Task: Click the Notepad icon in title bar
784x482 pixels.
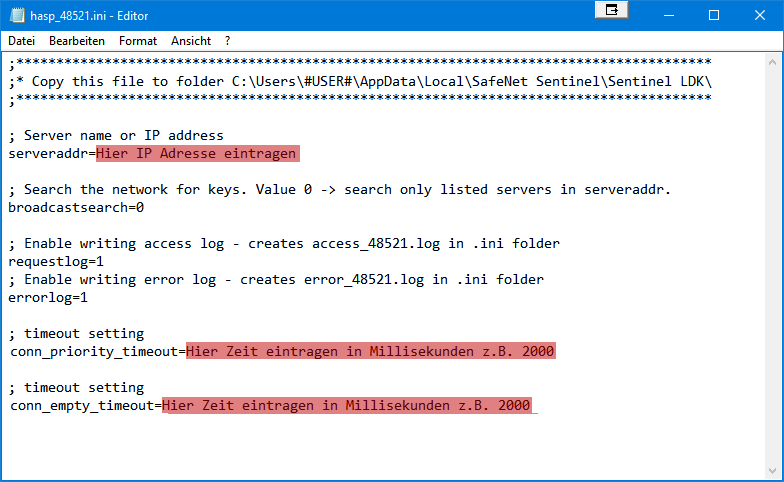Action: click(x=17, y=16)
